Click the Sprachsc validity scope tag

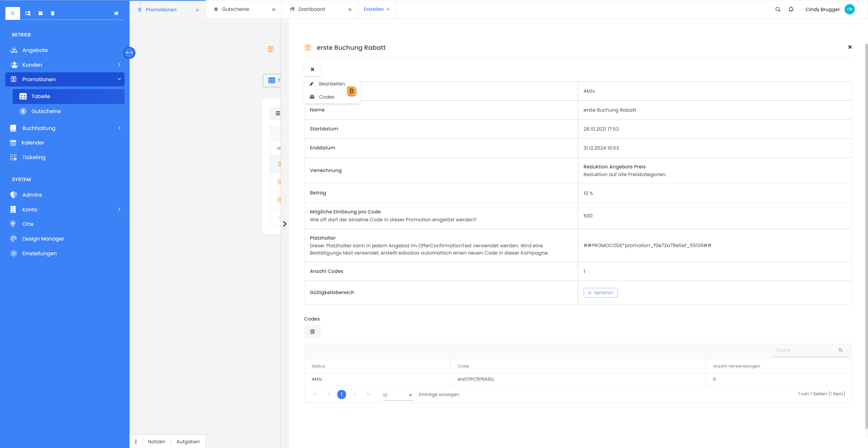coord(600,292)
